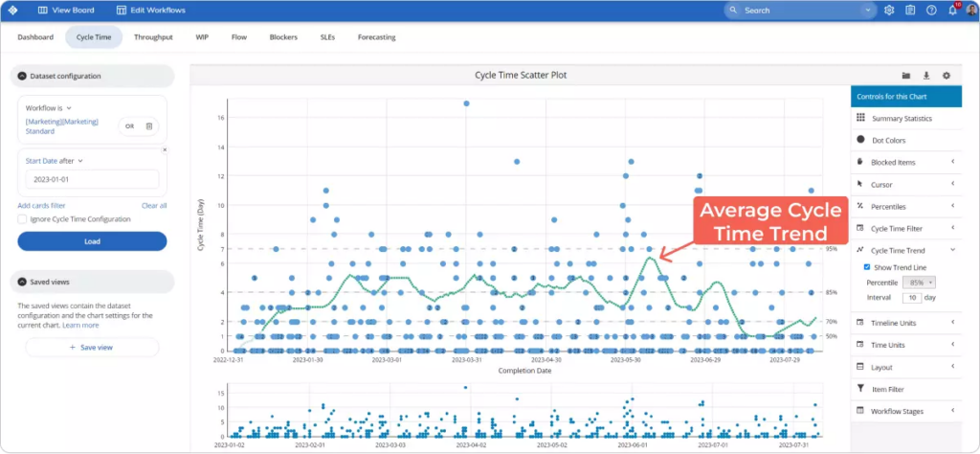
Task: Go to the Blockers tab
Action: 283,37
